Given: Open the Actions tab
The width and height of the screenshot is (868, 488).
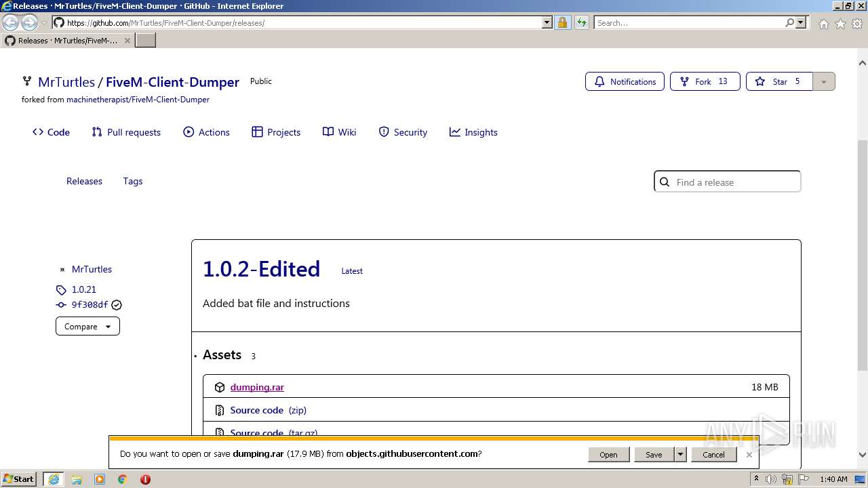Looking at the screenshot, I should pos(206,132).
